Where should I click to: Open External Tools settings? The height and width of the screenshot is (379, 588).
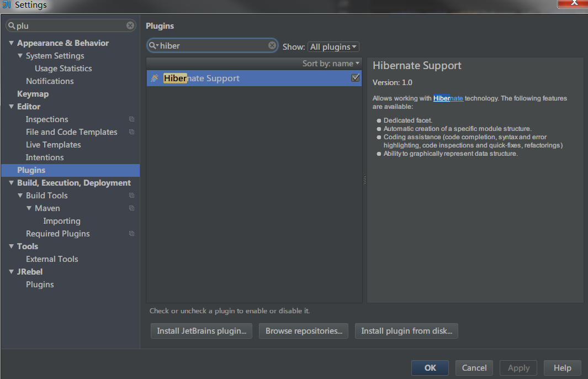tap(52, 259)
